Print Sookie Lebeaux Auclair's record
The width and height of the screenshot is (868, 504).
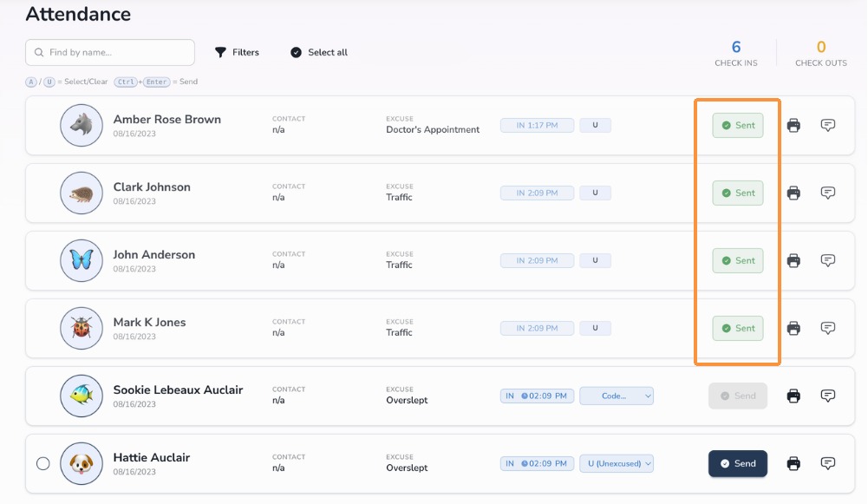tap(793, 396)
